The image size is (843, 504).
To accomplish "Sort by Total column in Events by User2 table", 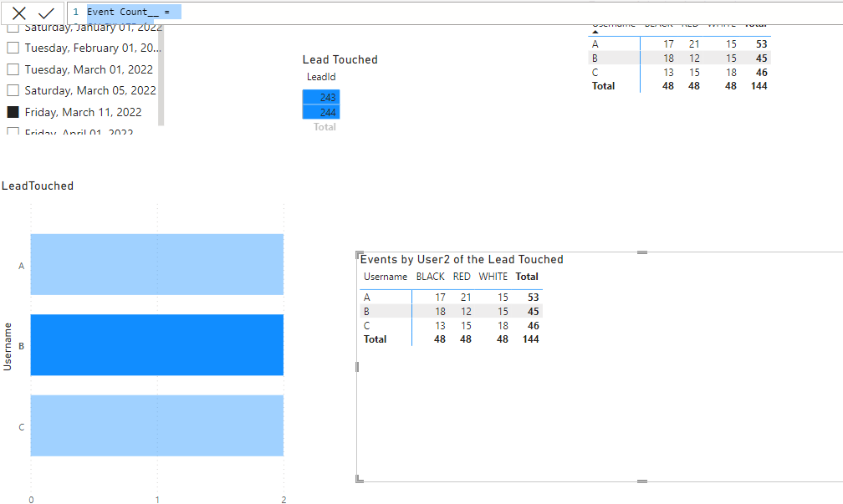I will [527, 277].
